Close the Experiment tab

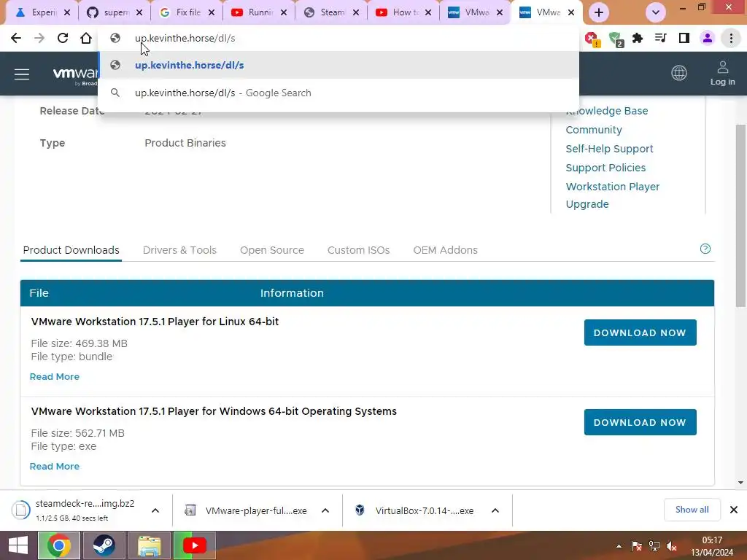tap(67, 12)
